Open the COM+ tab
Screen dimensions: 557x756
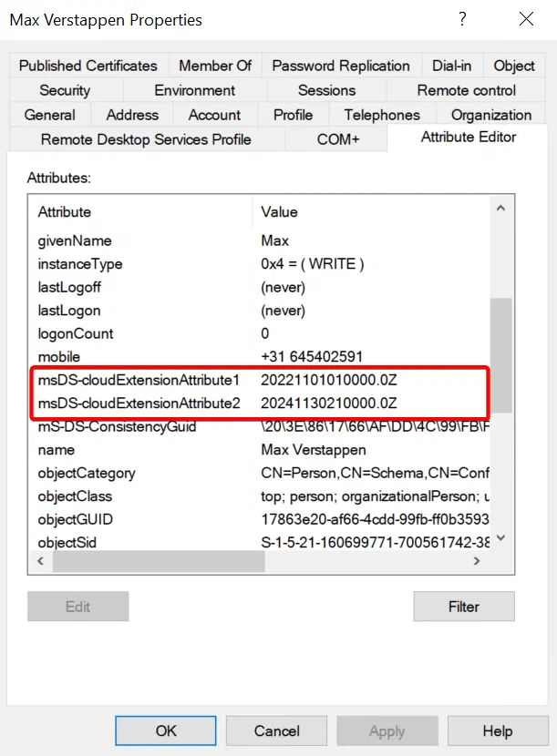point(338,139)
